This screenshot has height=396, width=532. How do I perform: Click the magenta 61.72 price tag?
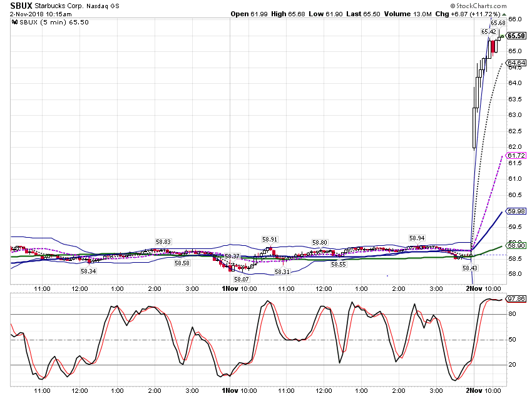pos(516,156)
